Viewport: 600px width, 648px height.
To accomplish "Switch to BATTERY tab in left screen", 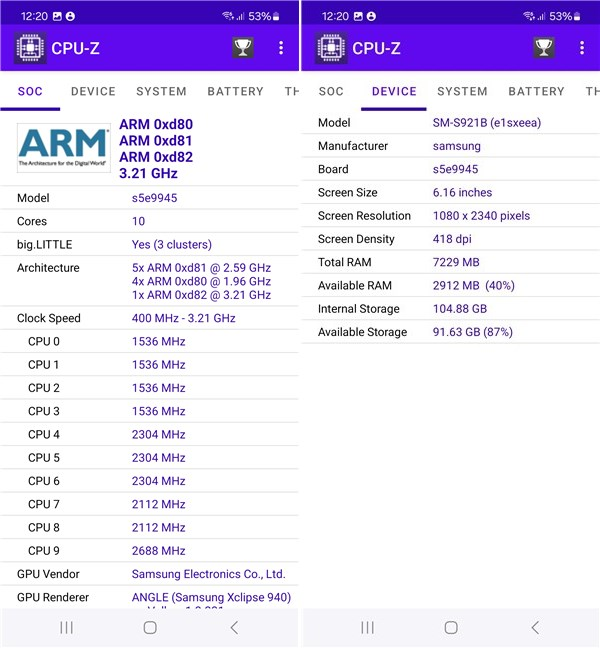I will pos(236,91).
